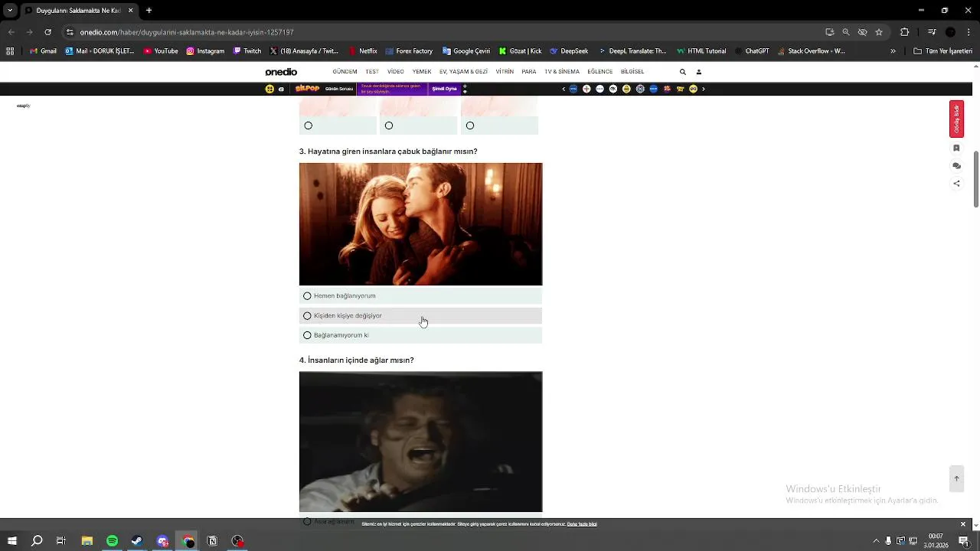Open the 'Daha fazla bilgi' cookie link
This screenshot has width=980, height=551.
tap(582, 524)
